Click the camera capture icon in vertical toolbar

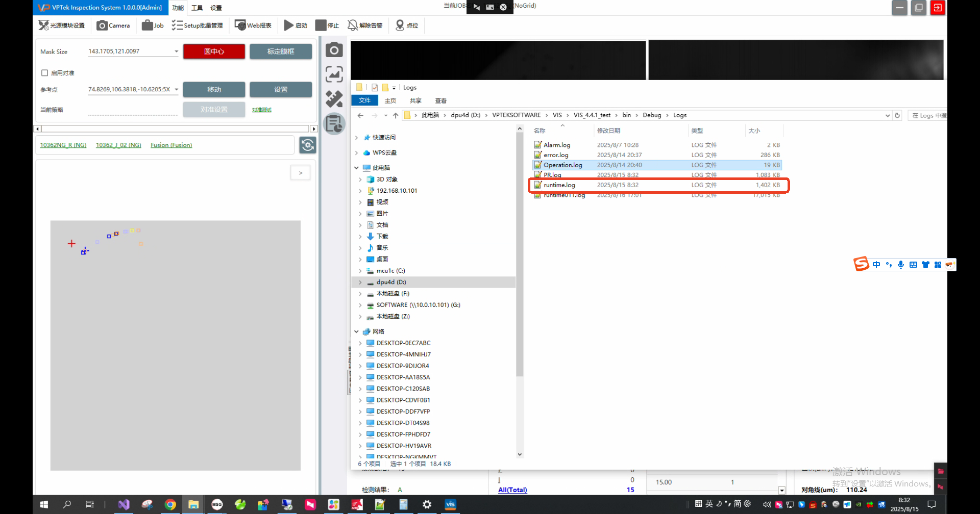coord(334,50)
